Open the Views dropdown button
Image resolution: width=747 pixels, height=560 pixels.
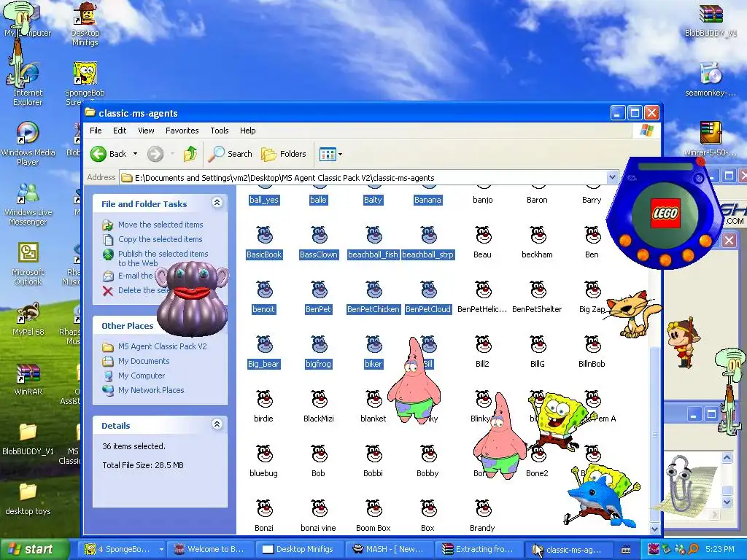[x=330, y=154]
